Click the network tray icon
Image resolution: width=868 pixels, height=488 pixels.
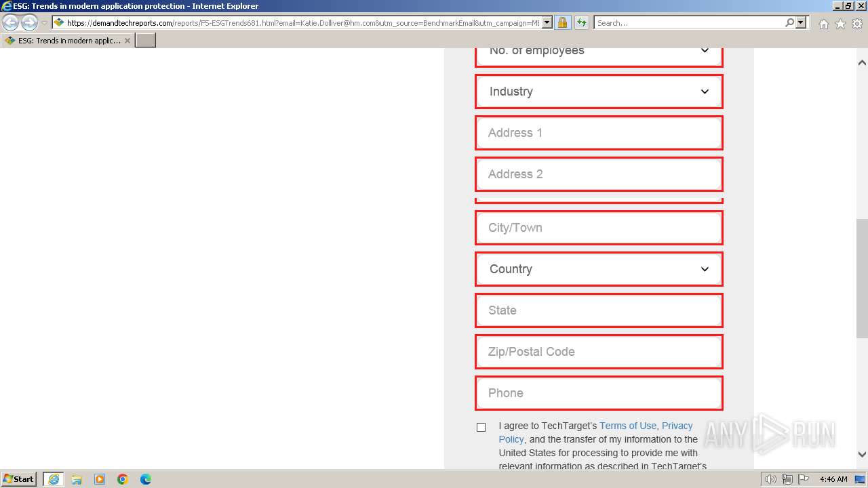(x=787, y=479)
